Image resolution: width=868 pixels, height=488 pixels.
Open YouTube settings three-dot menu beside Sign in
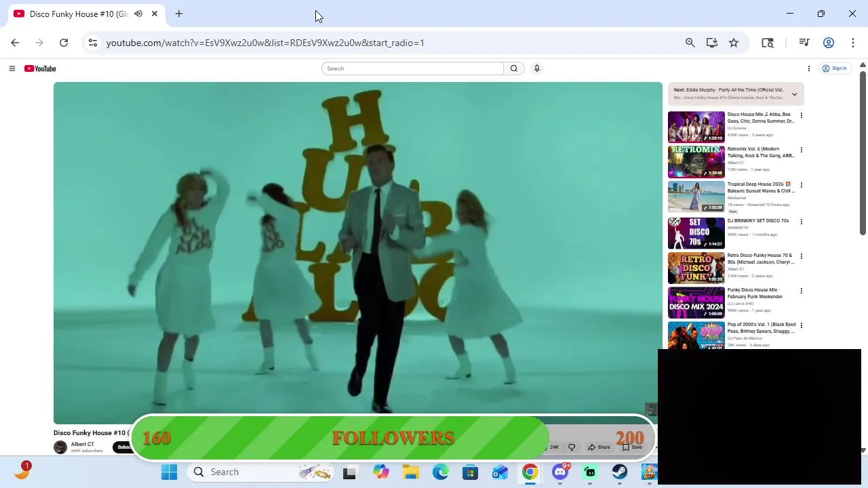tap(809, 68)
